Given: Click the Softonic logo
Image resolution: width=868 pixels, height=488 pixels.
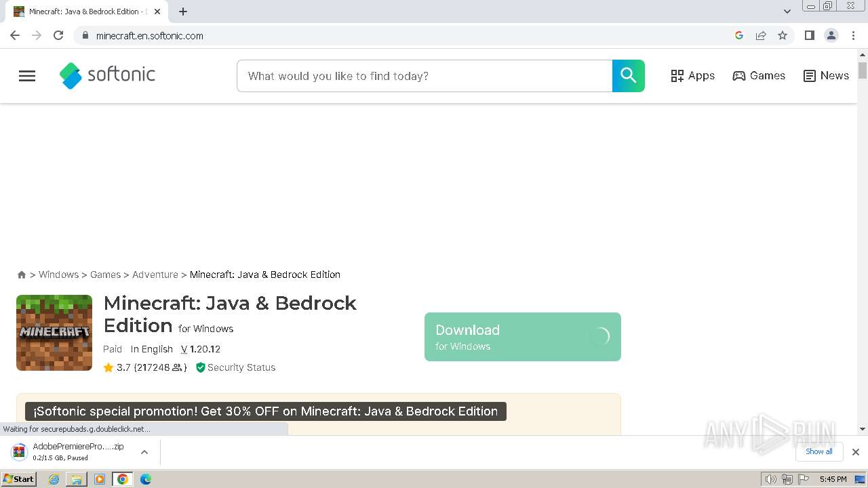Looking at the screenshot, I should click(x=107, y=75).
